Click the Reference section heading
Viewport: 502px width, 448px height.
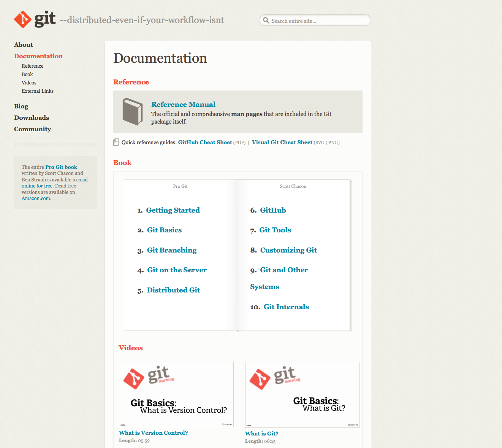[x=131, y=82]
